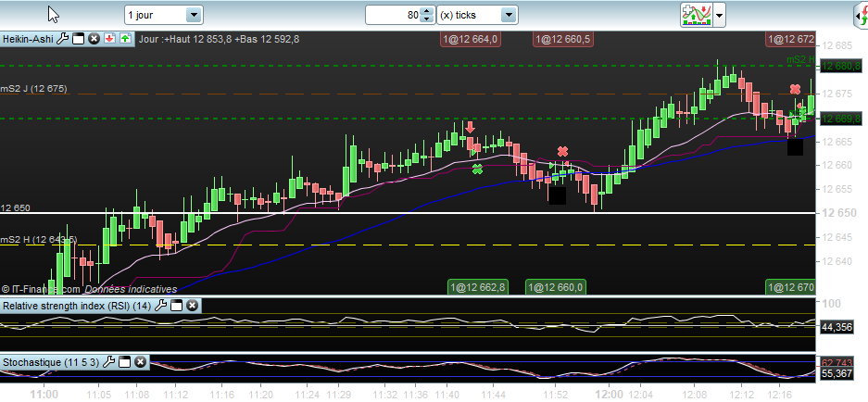868x402 pixels.
Task: Remove the Stochastique (11 5 3) panel
Action: 141,362
